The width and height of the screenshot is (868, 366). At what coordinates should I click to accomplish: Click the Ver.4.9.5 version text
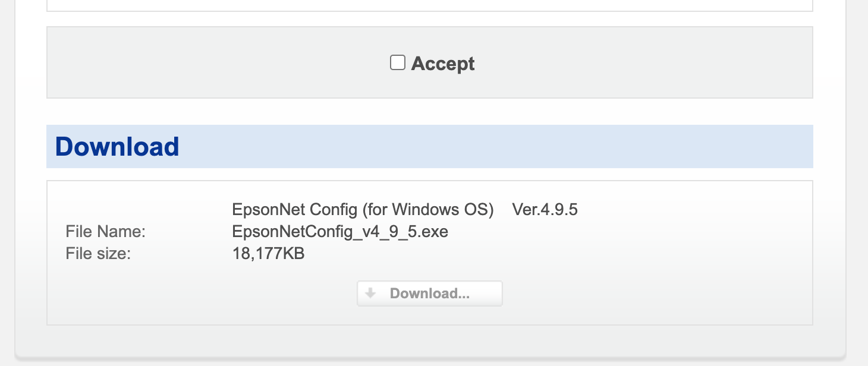[545, 209]
